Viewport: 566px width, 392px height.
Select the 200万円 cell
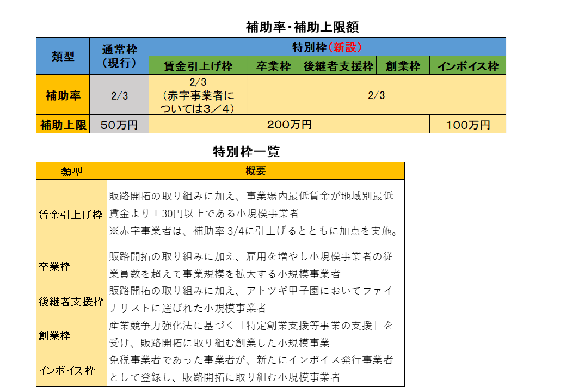coord(289,125)
